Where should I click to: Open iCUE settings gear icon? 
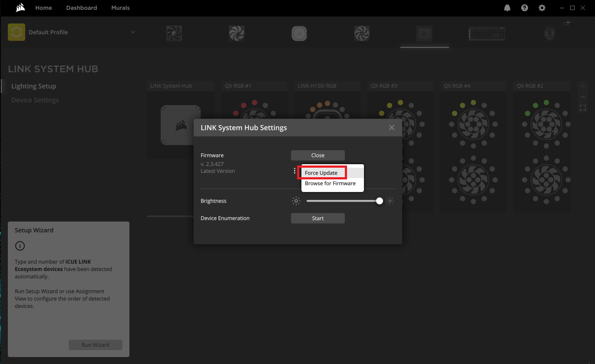[542, 8]
